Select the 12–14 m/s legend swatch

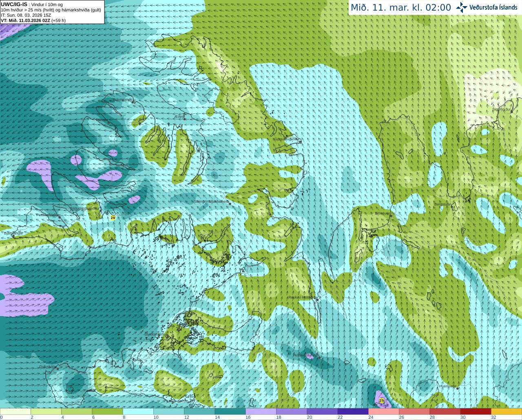(199, 411)
